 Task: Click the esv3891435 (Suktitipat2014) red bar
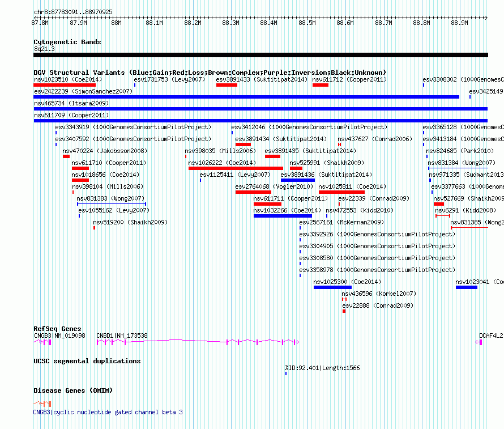pyautogui.click(x=272, y=156)
